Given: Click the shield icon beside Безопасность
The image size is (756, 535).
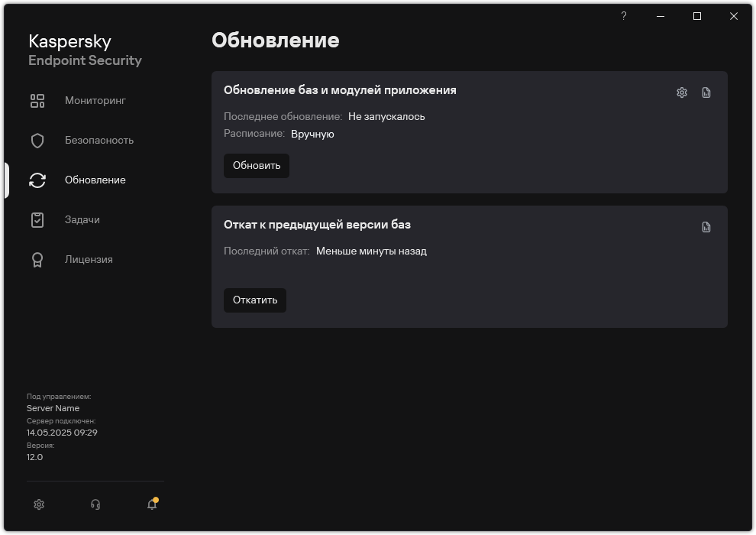Looking at the screenshot, I should coord(37,140).
